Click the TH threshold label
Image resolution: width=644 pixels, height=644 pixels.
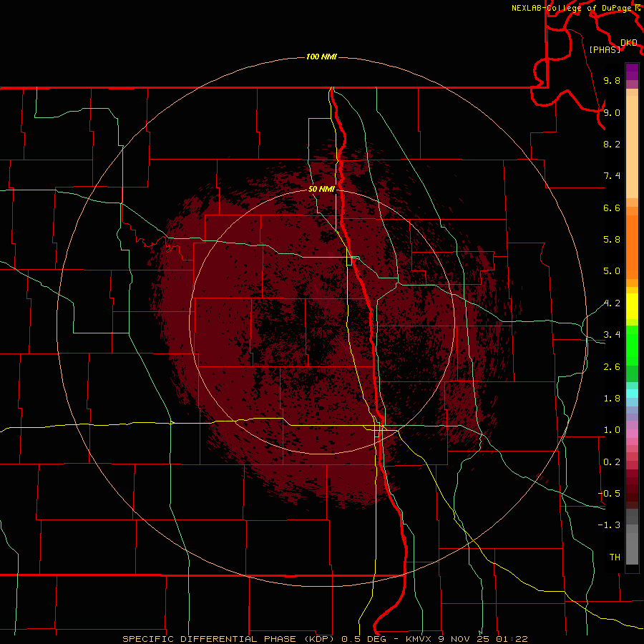tap(615, 557)
